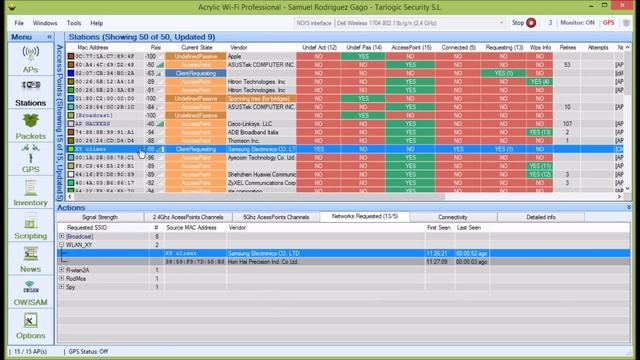This screenshot has width=640, height=360.
Task: Select the Hon Hai Precision source row
Action: [x=343, y=262]
